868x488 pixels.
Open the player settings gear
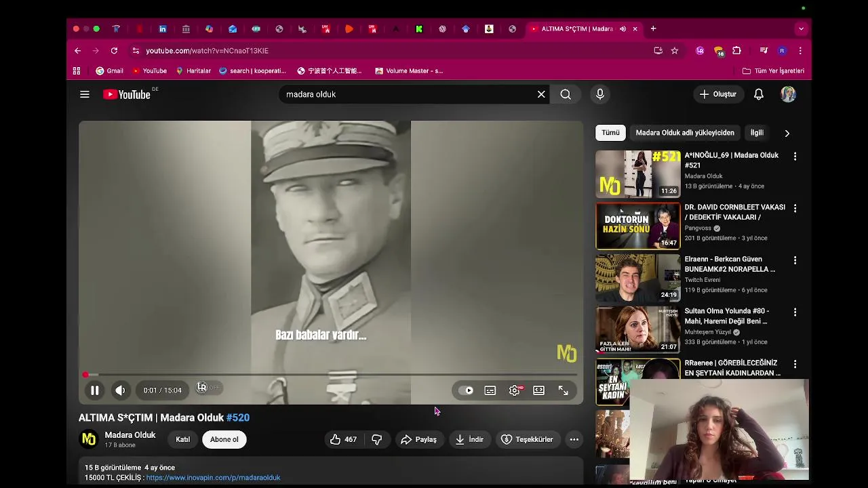(x=515, y=390)
